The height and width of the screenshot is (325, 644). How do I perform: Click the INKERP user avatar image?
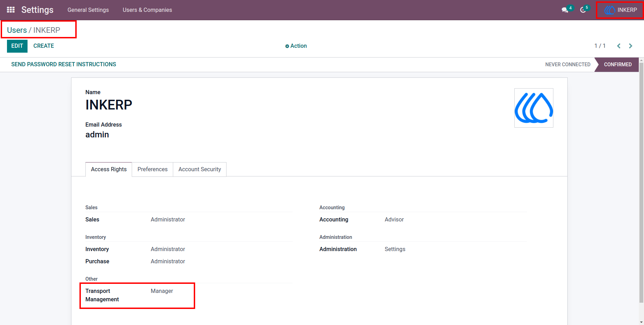534,108
